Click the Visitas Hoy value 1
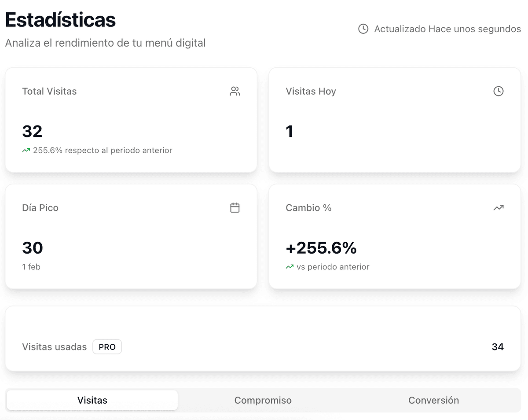 click(289, 131)
